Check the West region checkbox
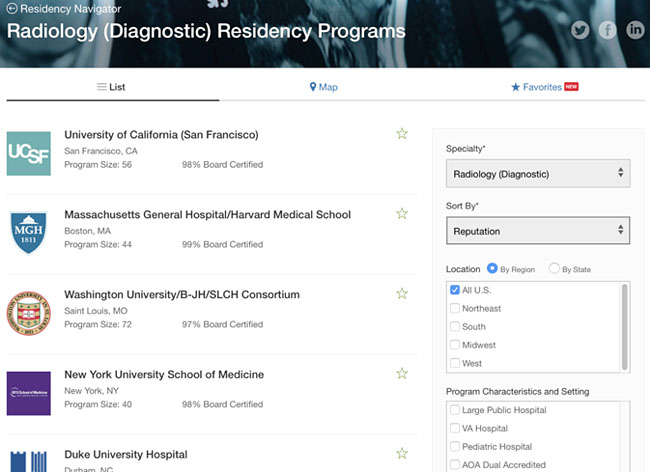650x472 pixels. pos(455,363)
